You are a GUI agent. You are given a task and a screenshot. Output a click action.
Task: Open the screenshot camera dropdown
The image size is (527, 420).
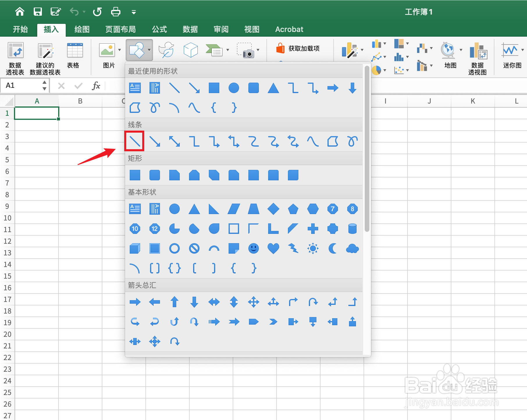(x=258, y=50)
